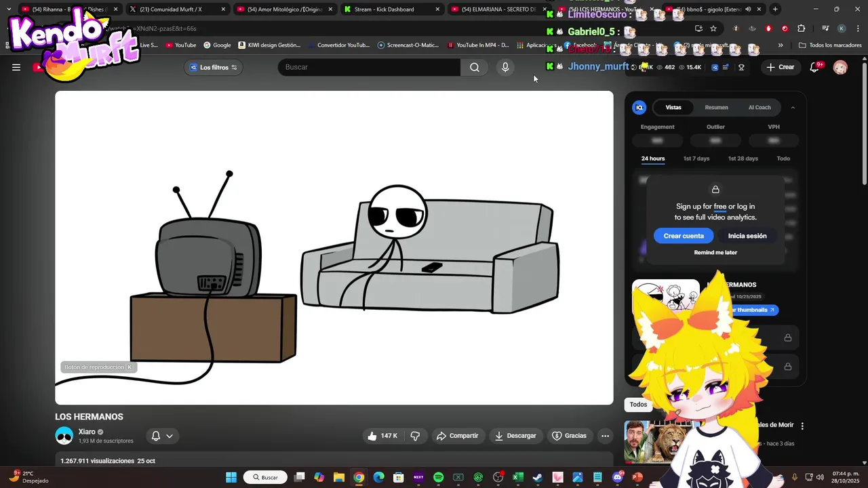Screen dimensions: 868x488
Task: Expand the subscription notification bell dropdown
Action: pos(162,436)
